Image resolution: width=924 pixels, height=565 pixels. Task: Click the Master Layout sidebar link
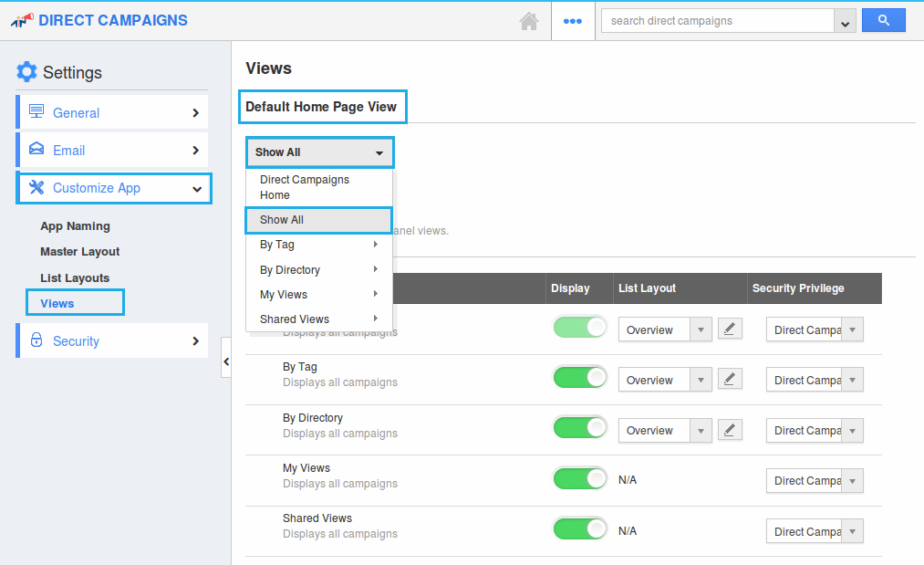click(79, 251)
